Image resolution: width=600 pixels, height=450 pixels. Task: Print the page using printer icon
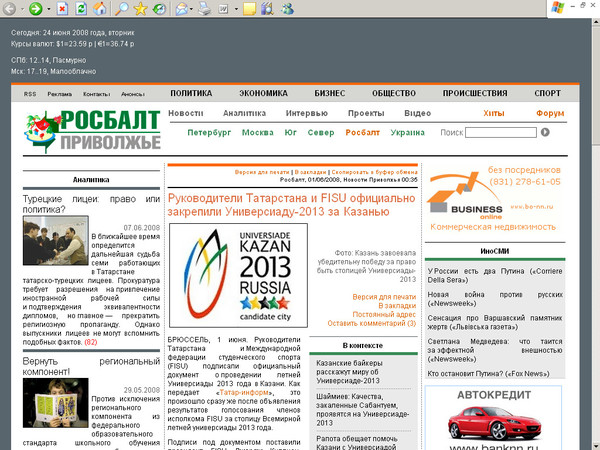204,9
